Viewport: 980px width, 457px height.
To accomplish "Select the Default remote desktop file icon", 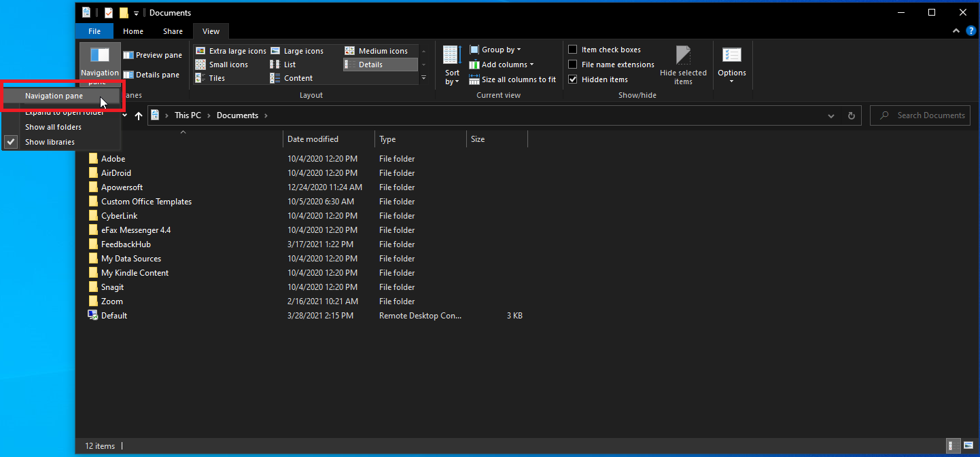I will pyautogui.click(x=93, y=315).
